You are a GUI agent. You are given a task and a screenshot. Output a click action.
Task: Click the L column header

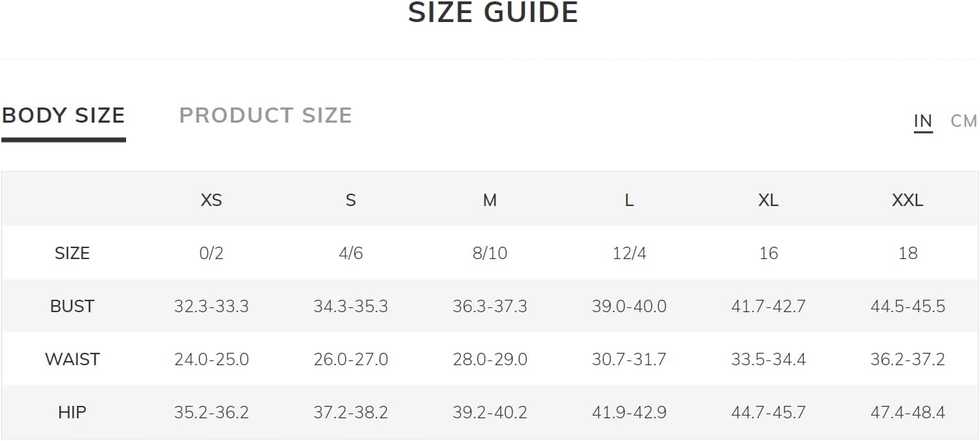click(x=629, y=201)
